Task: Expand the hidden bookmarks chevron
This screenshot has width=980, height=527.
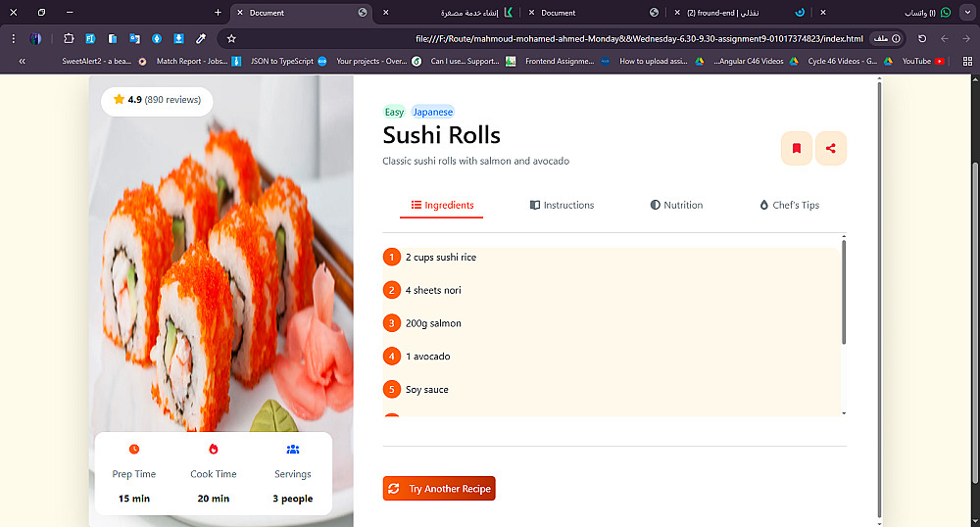Action: click(x=22, y=61)
